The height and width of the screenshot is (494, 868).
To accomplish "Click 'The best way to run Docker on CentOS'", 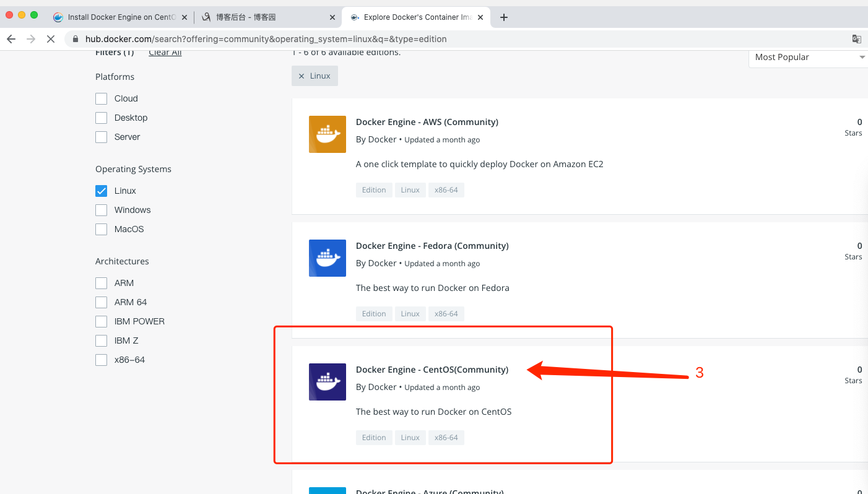I will click(x=434, y=412).
